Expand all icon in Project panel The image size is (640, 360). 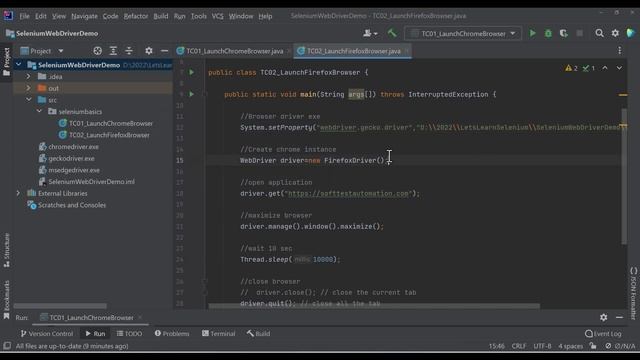point(113,51)
